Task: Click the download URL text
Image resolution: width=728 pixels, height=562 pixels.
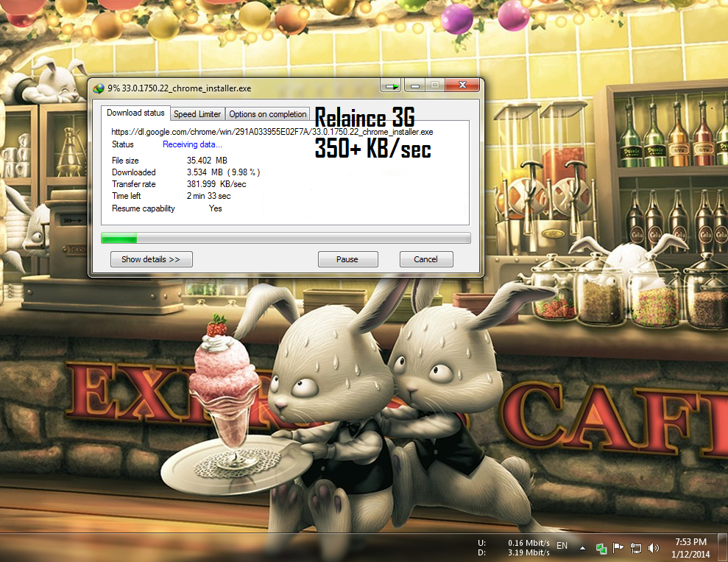Action: tap(272, 132)
